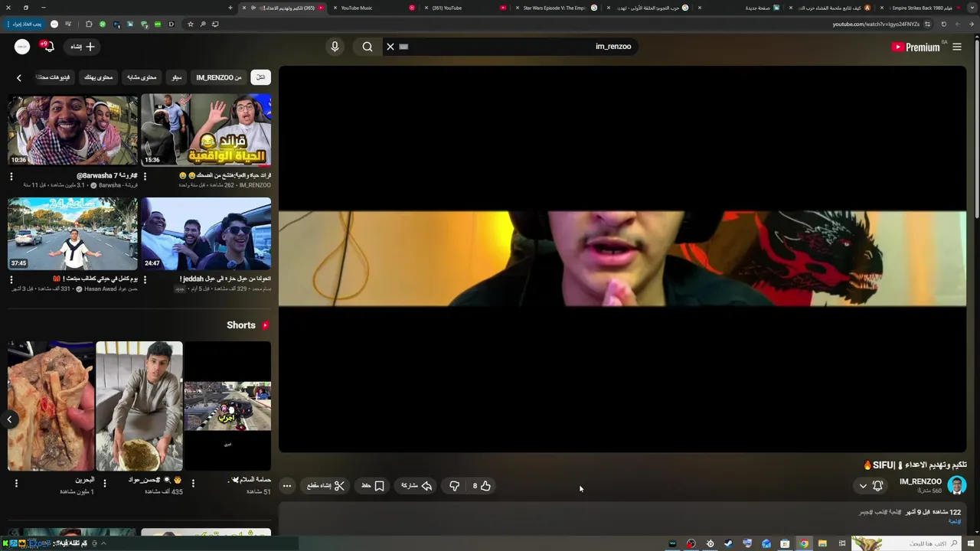Open the قراند الحياة الواقعية 15:36 thumbnail
Image resolution: width=980 pixels, height=551 pixels.
click(206, 129)
